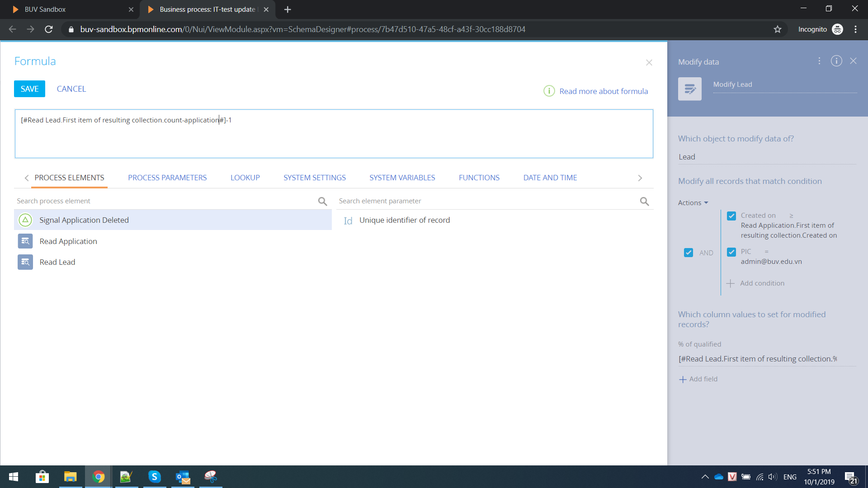Cancel the formula editing
Image resolution: width=868 pixels, height=488 pixels.
pyautogui.click(x=71, y=89)
